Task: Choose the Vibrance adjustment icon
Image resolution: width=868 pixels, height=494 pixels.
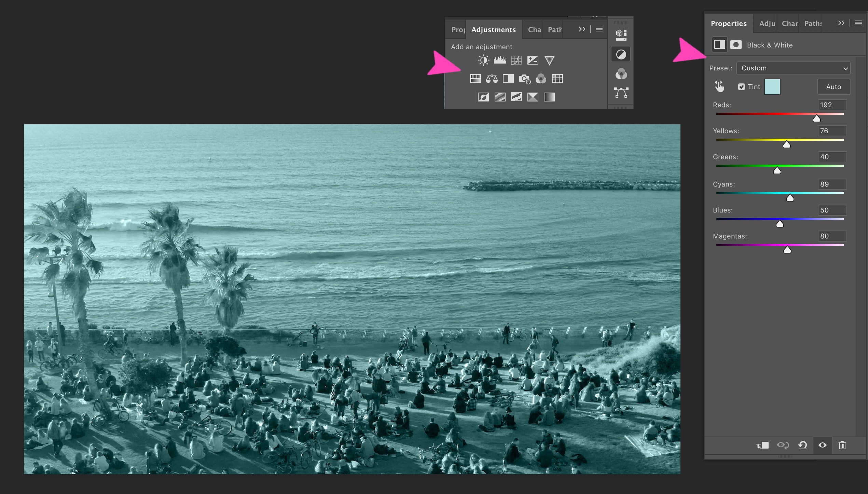Action: tap(549, 60)
